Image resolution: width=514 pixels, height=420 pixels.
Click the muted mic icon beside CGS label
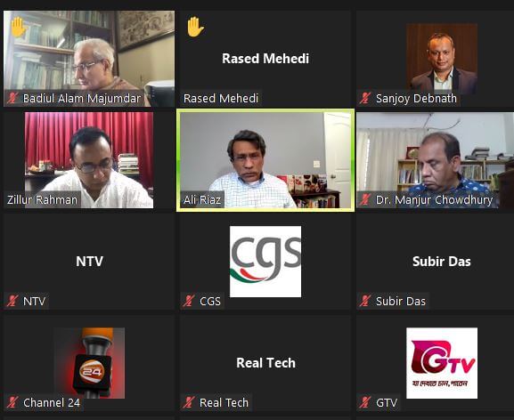(x=189, y=301)
